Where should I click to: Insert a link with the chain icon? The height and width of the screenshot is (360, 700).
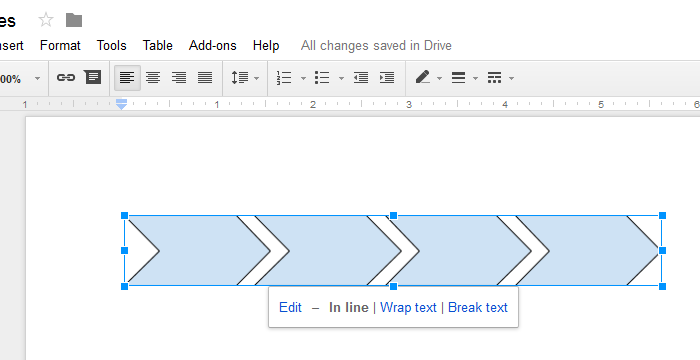pos(66,78)
